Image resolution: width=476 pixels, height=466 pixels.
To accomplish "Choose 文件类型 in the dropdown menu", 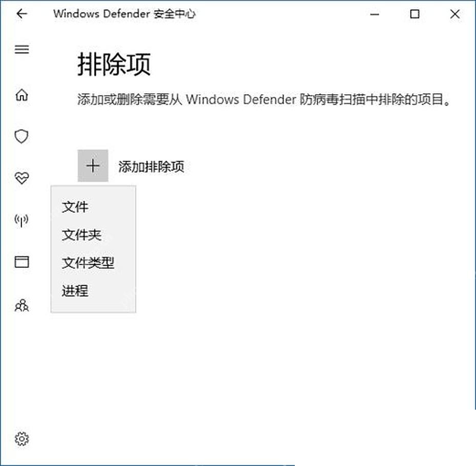I will click(88, 263).
